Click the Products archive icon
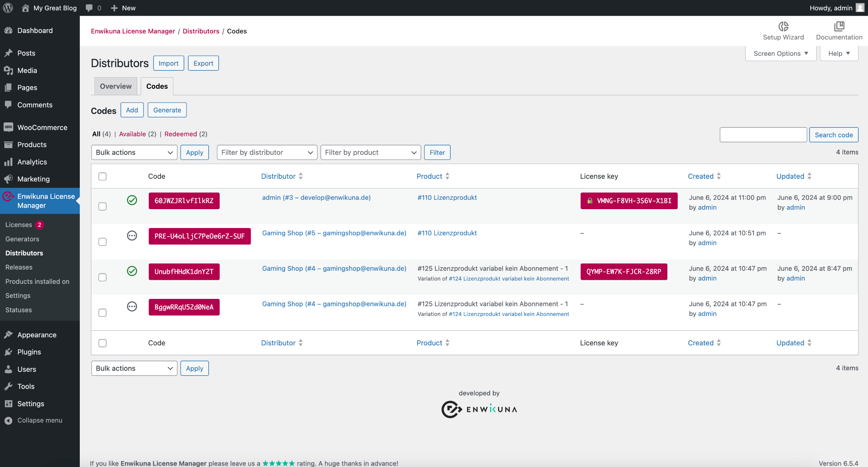 8,144
